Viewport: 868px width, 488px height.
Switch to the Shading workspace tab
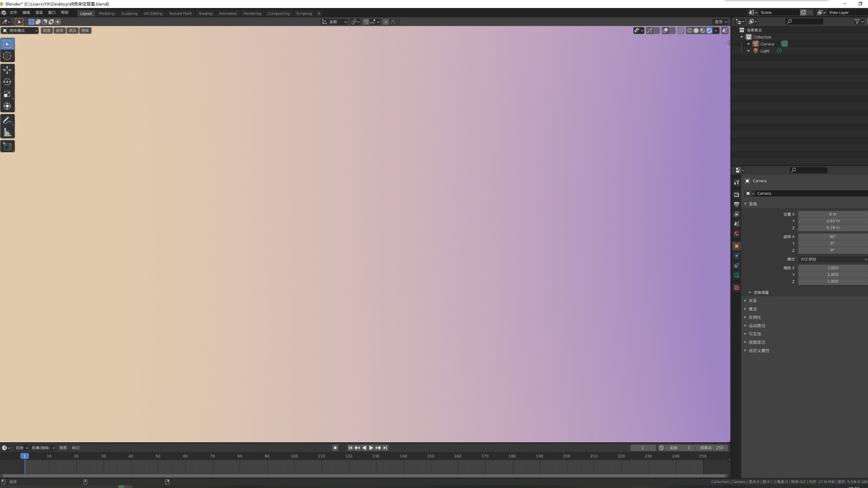205,13
